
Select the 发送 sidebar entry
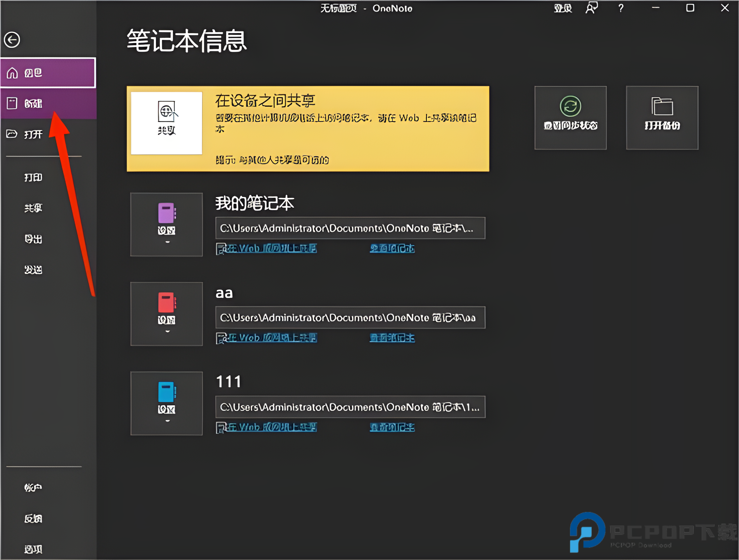point(33,270)
